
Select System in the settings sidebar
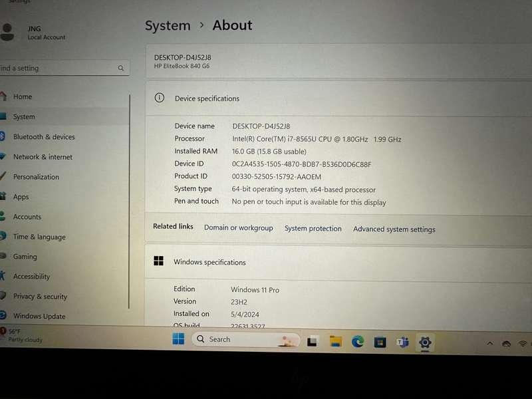(x=64, y=117)
